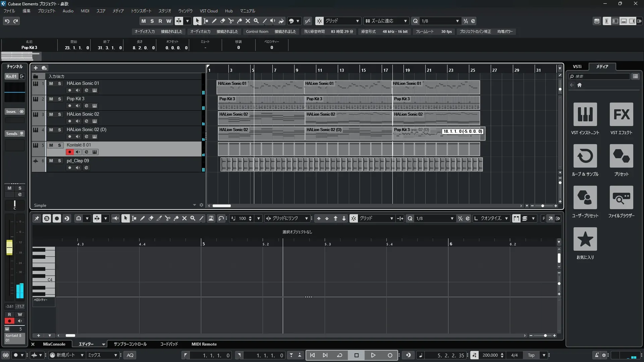Open Loops & Samples tile
The height and width of the screenshot is (362, 644).
pos(585,156)
